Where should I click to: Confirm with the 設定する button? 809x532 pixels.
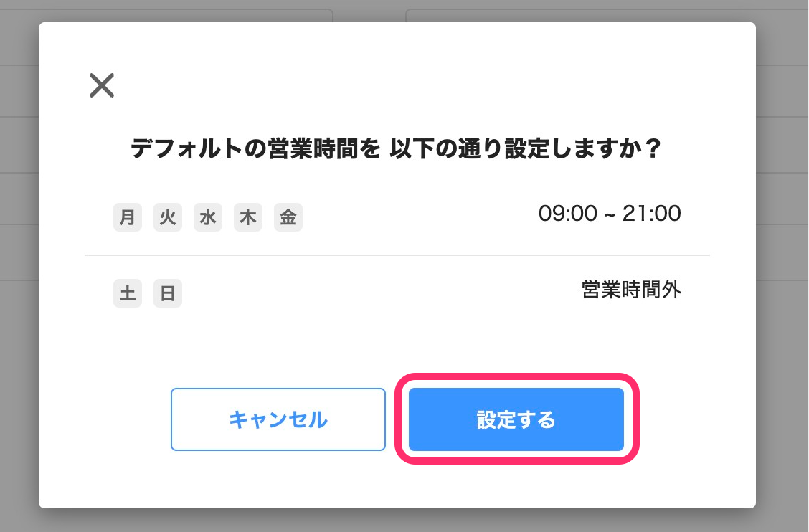click(x=516, y=419)
